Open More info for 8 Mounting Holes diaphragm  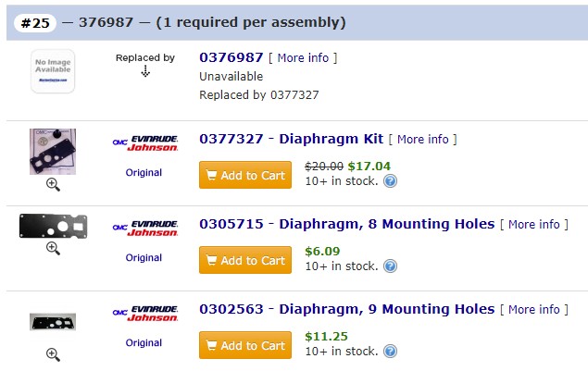pyautogui.click(x=534, y=225)
